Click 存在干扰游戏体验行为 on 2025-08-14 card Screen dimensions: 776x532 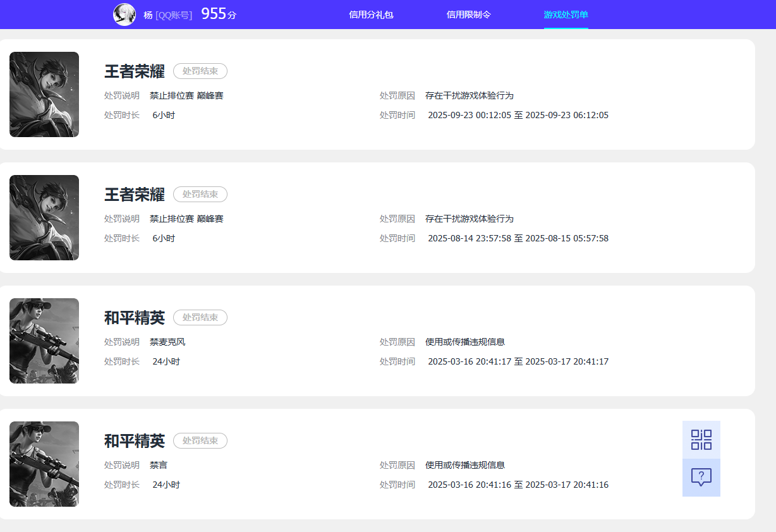pyautogui.click(x=470, y=219)
